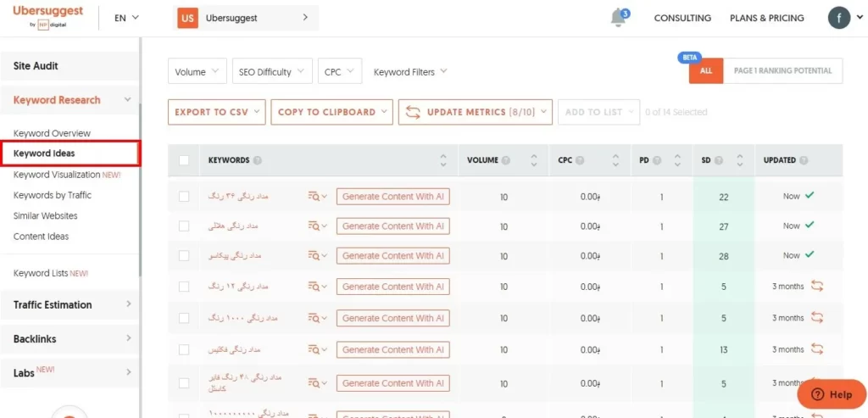Open Copy to Clipboard dropdown

pos(332,112)
